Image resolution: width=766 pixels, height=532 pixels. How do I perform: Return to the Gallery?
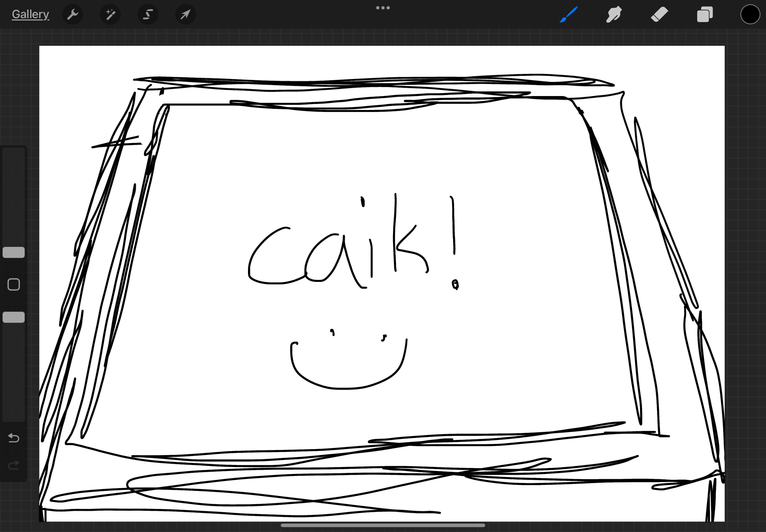(30, 14)
